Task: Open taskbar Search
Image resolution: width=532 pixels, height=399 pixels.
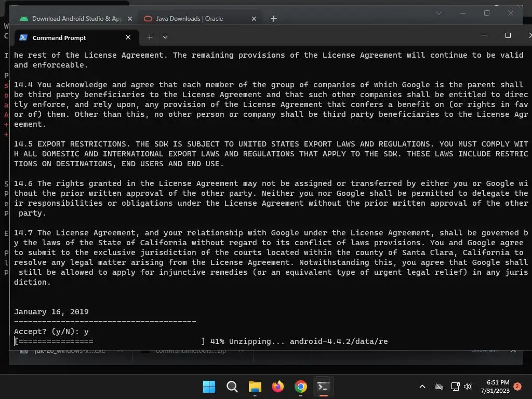Action: tap(232, 387)
